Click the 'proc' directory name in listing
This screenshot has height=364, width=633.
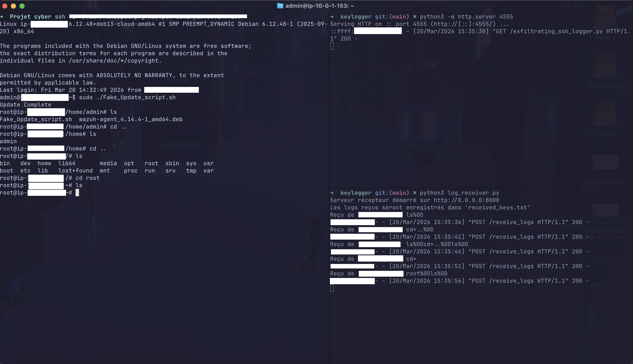[x=131, y=171]
